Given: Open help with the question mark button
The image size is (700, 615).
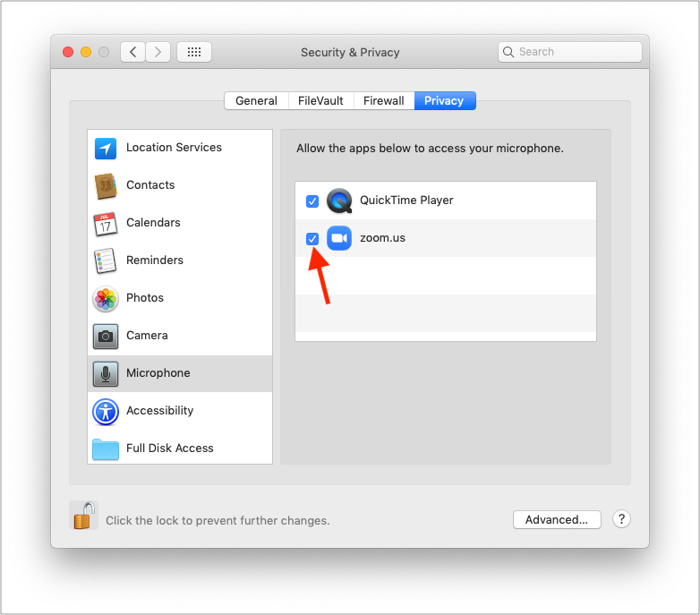Looking at the screenshot, I should click(x=621, y=519).
